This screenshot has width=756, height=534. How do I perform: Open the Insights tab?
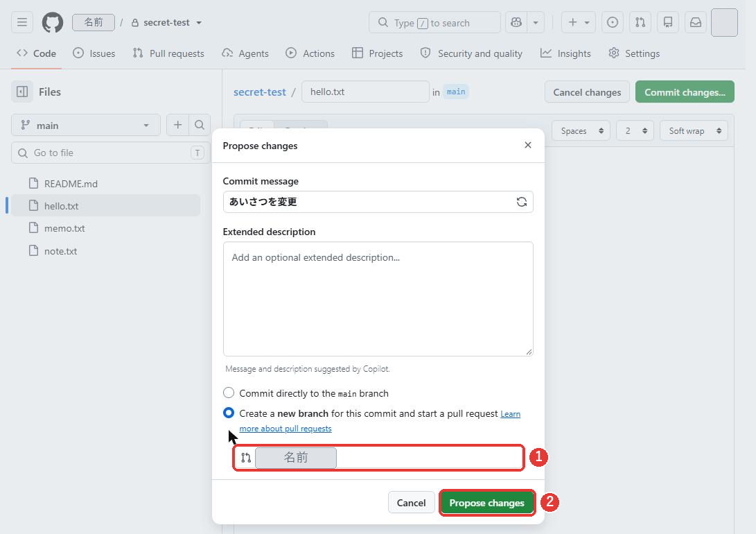[x=565, y=53]
